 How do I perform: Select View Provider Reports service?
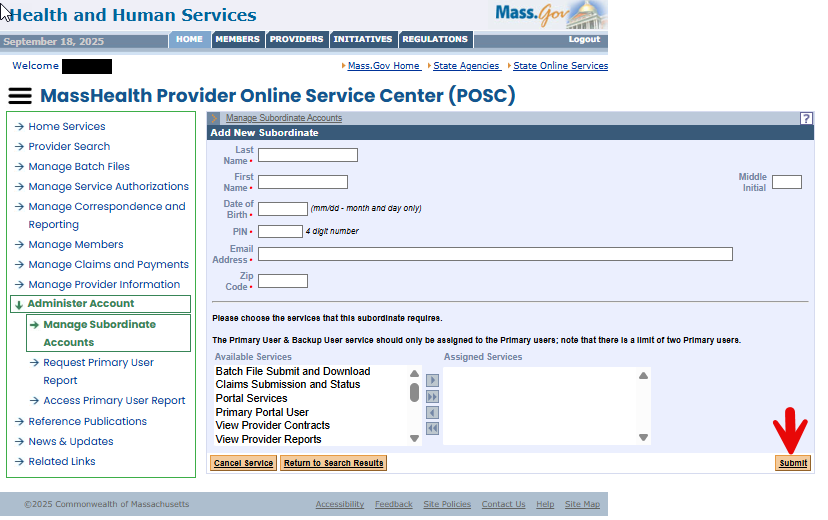point(268,439)
